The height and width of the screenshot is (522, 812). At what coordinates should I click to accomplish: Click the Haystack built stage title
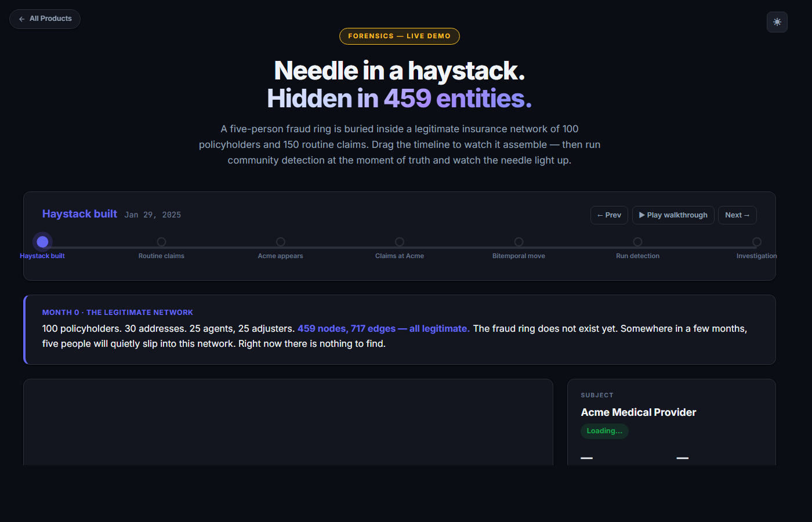coord(79,214)
